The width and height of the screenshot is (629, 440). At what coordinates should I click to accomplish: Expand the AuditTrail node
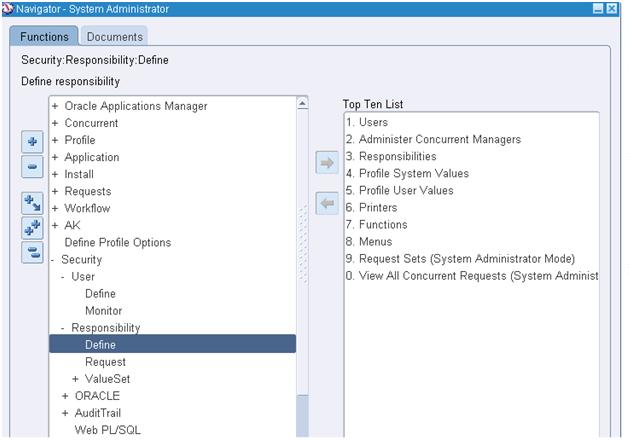65,413
